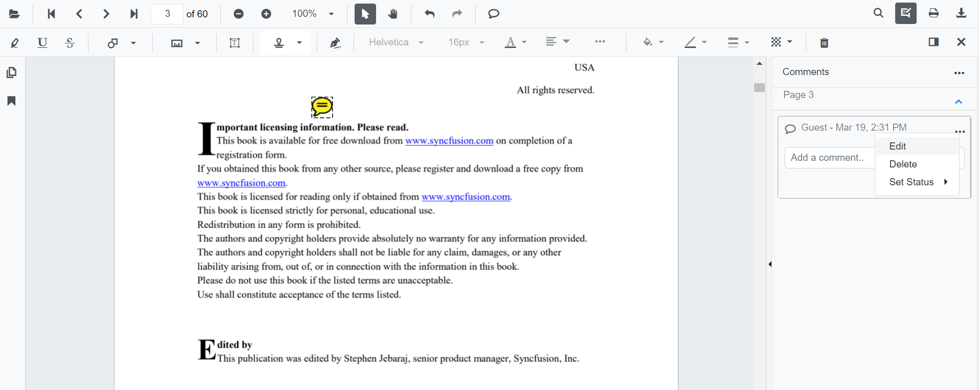
Task: Open the line thickness dropdown
Action: (x=738, y=42)
